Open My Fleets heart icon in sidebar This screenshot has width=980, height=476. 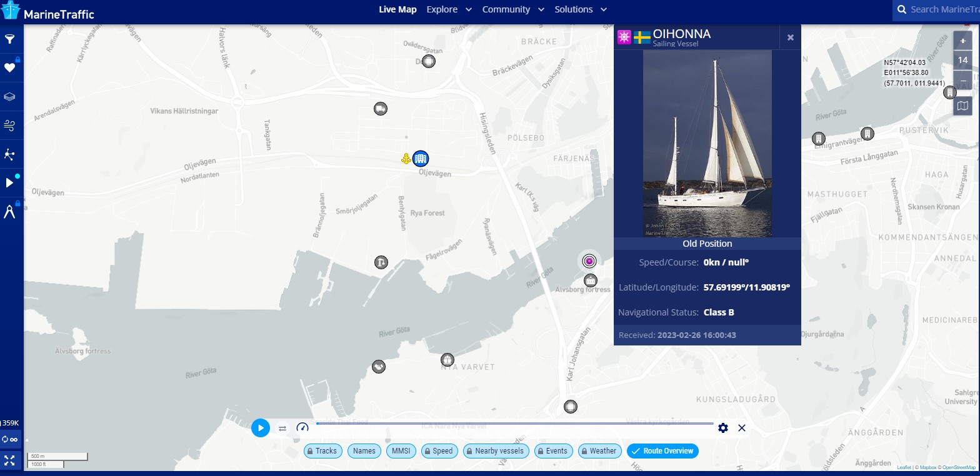coord(10,68)
